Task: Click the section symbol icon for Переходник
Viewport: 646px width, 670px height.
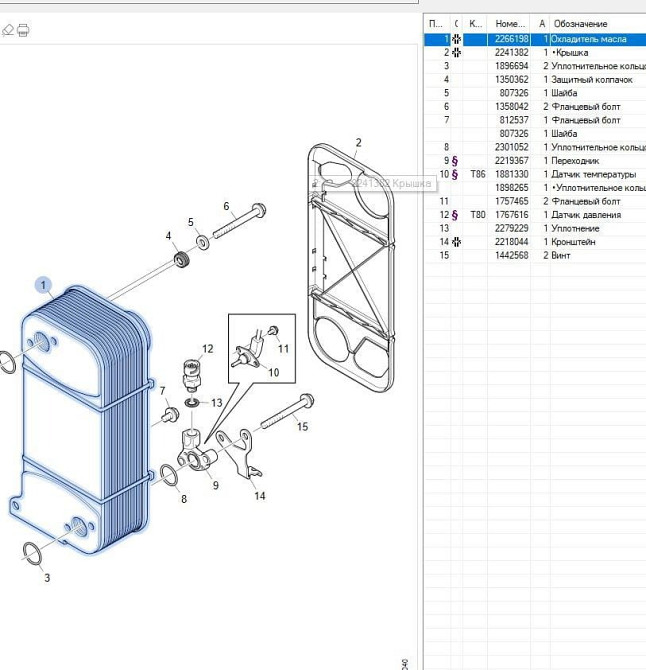Action: [x=455, y=161]
